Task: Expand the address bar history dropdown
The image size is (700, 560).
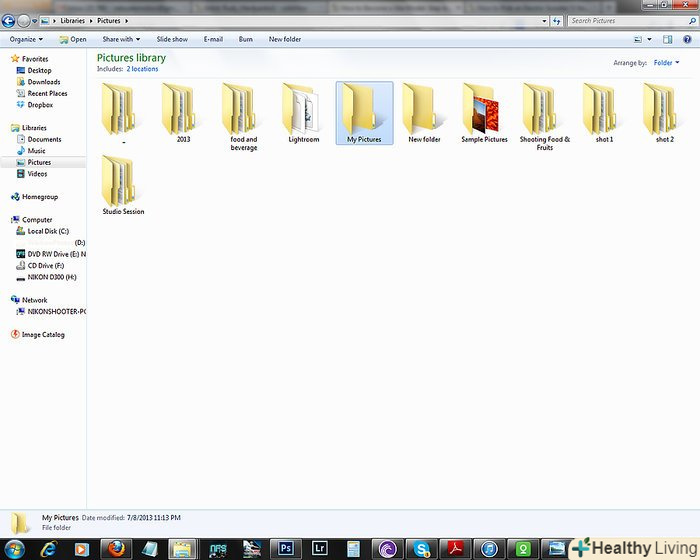Action: coord(544,21)
